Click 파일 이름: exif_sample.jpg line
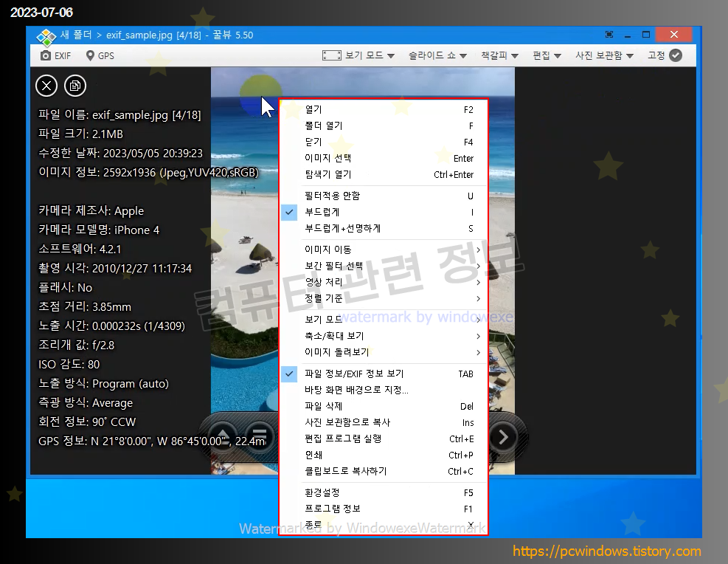728x564 pixels. pyautogui.click(x=119, y=114)
